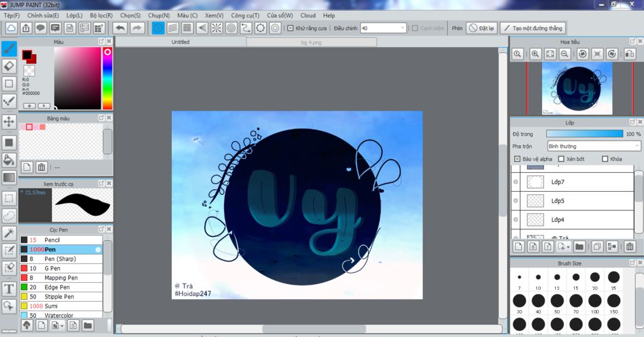Duplicate layer icon in layer panel
Image resolution: width=644 pixels, height=337 pixels.
pyautogui.click(x=597, y=246)
